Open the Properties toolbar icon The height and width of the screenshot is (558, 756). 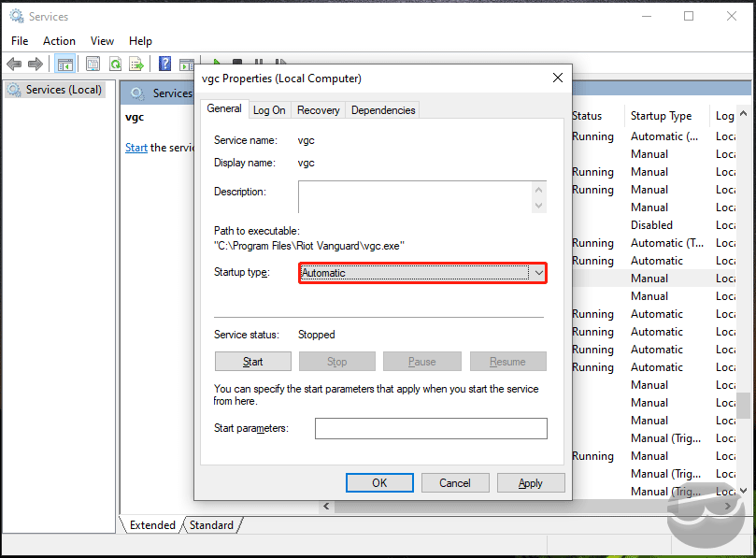[93, 64]
